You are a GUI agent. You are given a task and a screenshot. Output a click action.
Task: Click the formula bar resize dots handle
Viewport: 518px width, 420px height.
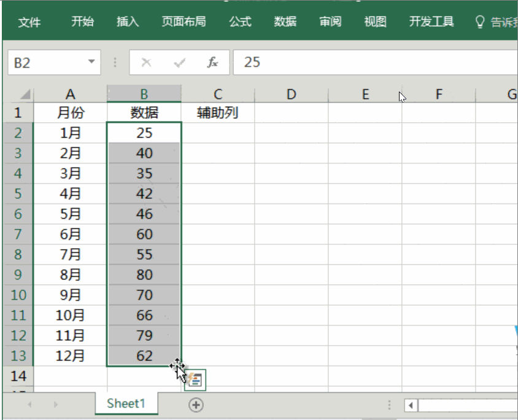pyautogui.click(x=115, y=63)
